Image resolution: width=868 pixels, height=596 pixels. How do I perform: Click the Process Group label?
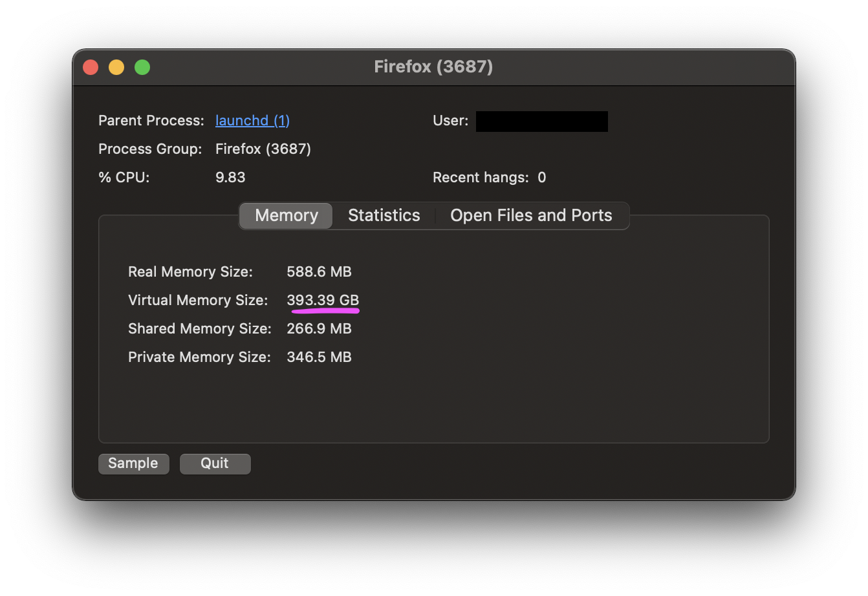click(x=150, y=149)
